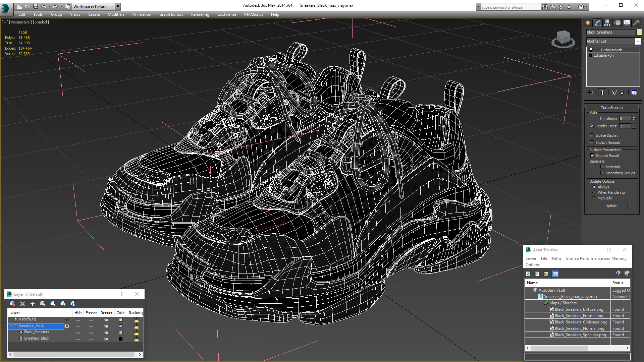Click Sneakers_Black color swatch in layers

tap(121, 326)
